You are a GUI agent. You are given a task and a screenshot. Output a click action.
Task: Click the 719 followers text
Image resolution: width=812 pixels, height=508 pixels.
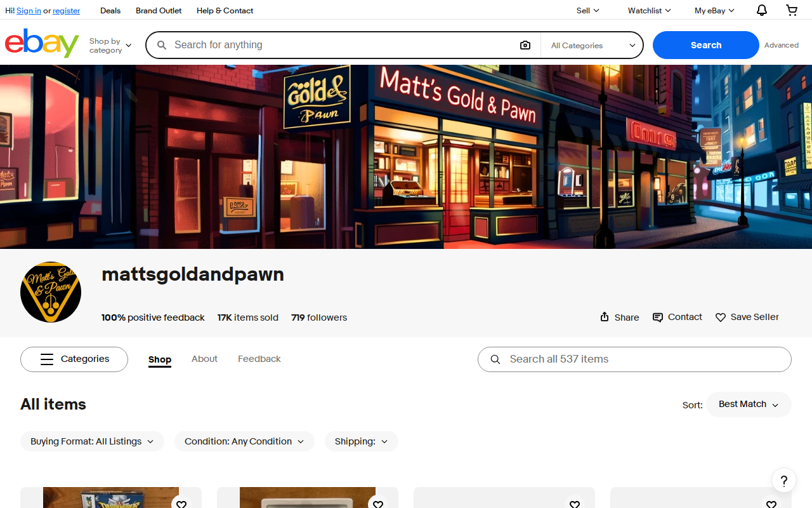[319, 317]
